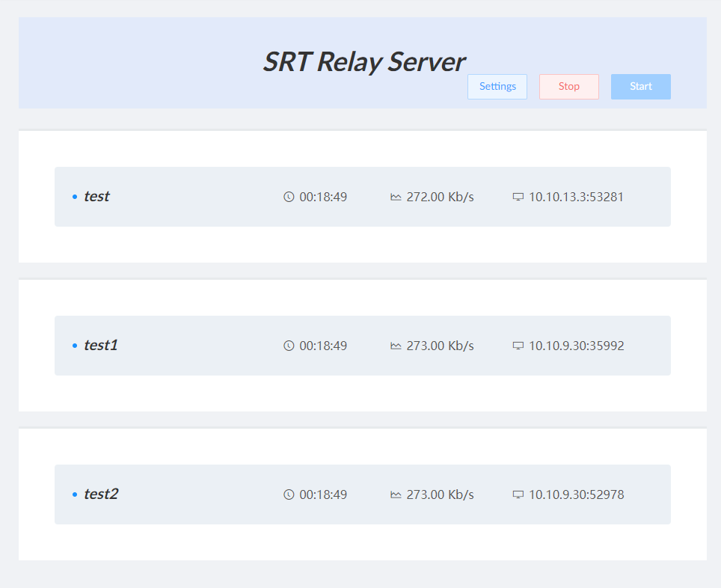Click the clock icon for stream test2
The image size is (721, 588).
coord(288,494)
